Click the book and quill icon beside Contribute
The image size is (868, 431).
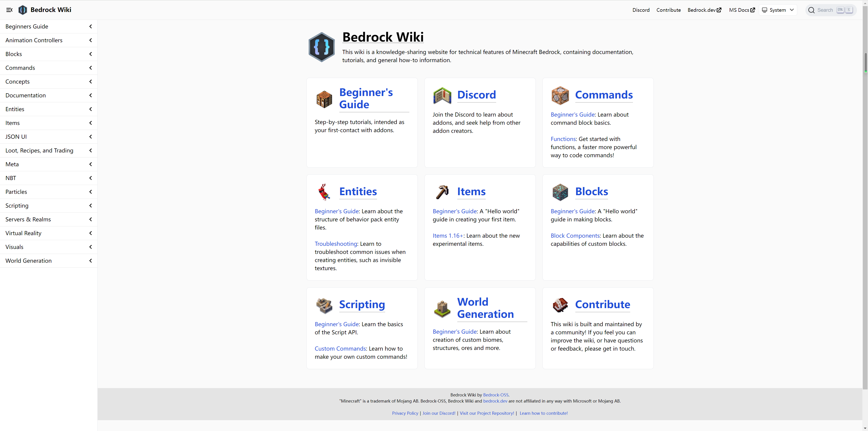pyautogui.click(x=560, y=305)
